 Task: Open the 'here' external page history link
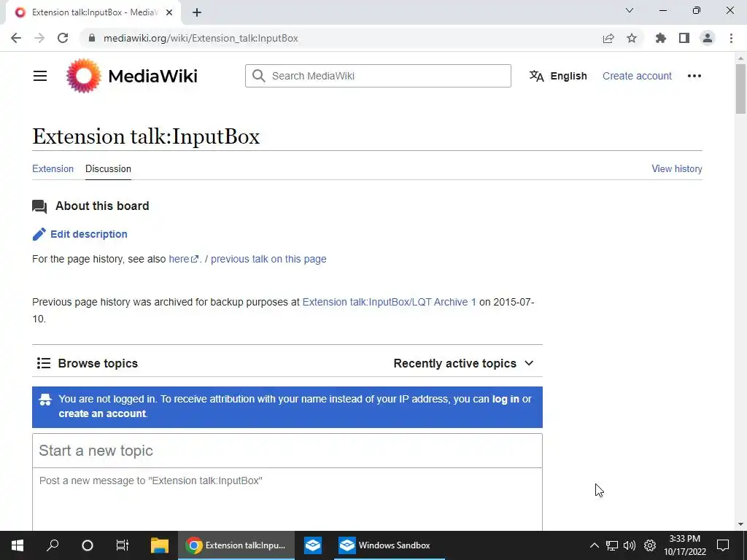click(x=183, y=259)
